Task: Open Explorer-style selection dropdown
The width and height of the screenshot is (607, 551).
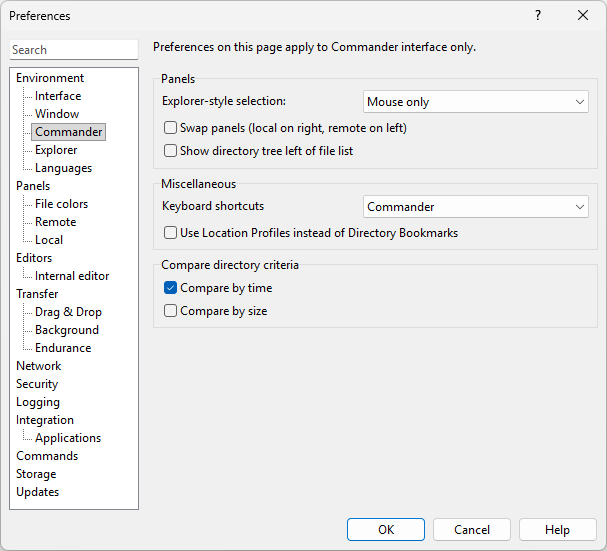Action: click(x=476, y=102)
